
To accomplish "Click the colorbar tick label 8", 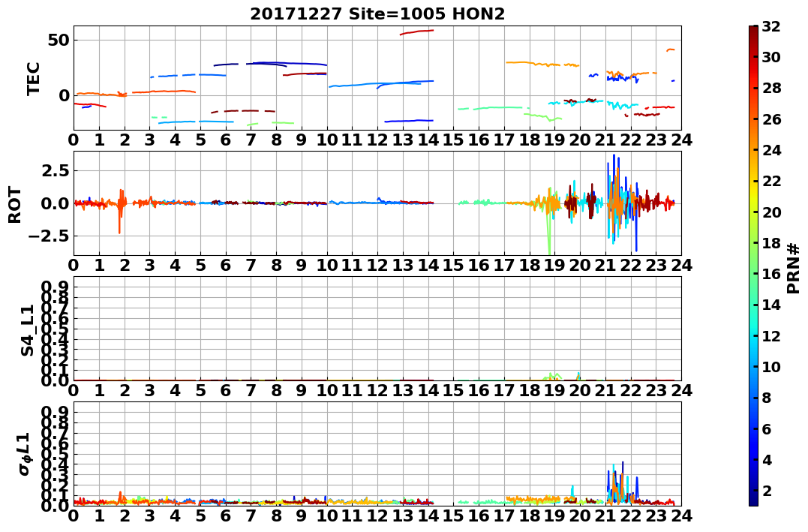I will [x=767, y=398].
